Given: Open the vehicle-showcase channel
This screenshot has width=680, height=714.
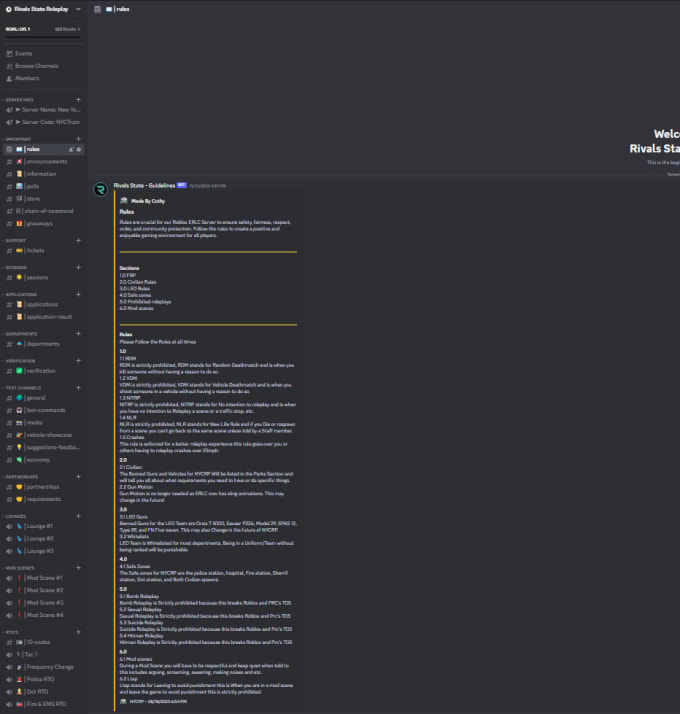Looking at the screenshot, I should coord(43,435).
